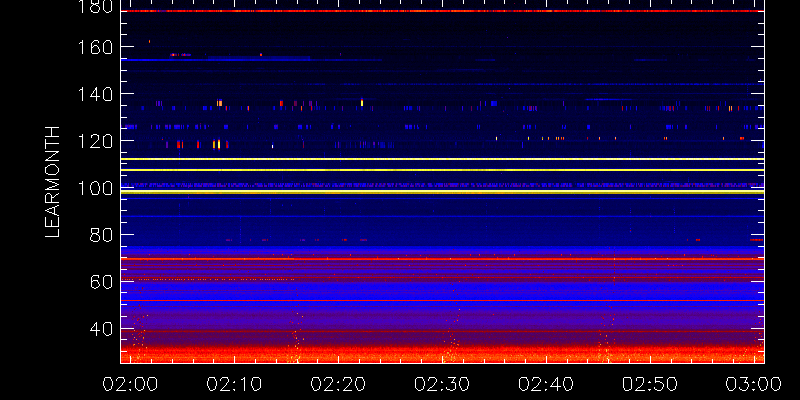The height and width of the screenshot is (400, 800).
Task: Click the 03:00 time axis label
Action: (755, 383)
